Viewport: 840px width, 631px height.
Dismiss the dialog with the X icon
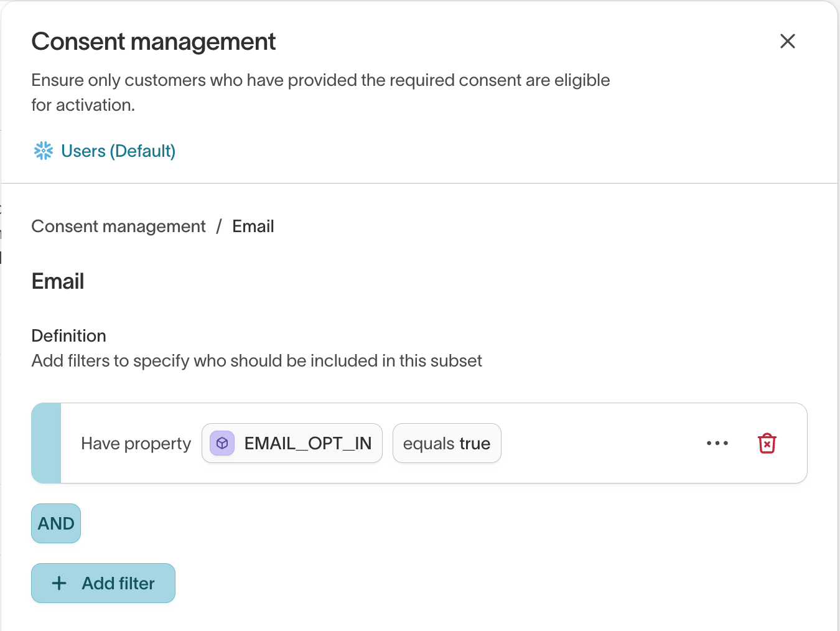pos(787,41)
